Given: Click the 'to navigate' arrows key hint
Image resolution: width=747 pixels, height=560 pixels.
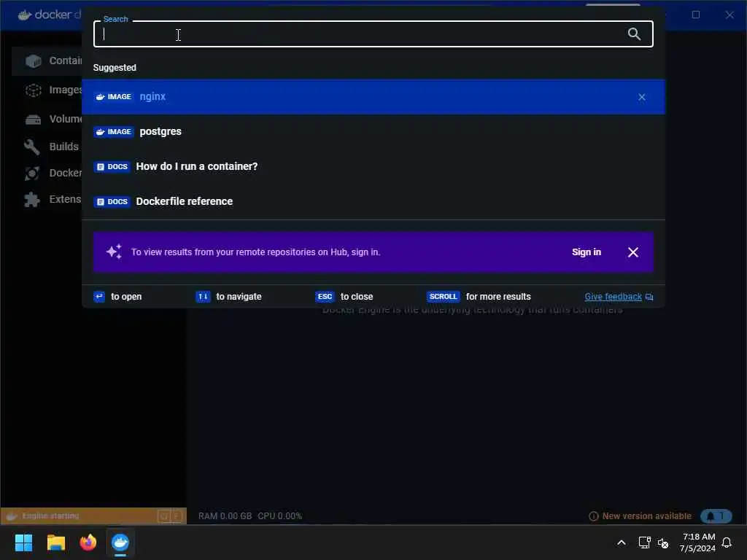Looking at the screenshot, I should click(x=228, y=297).
